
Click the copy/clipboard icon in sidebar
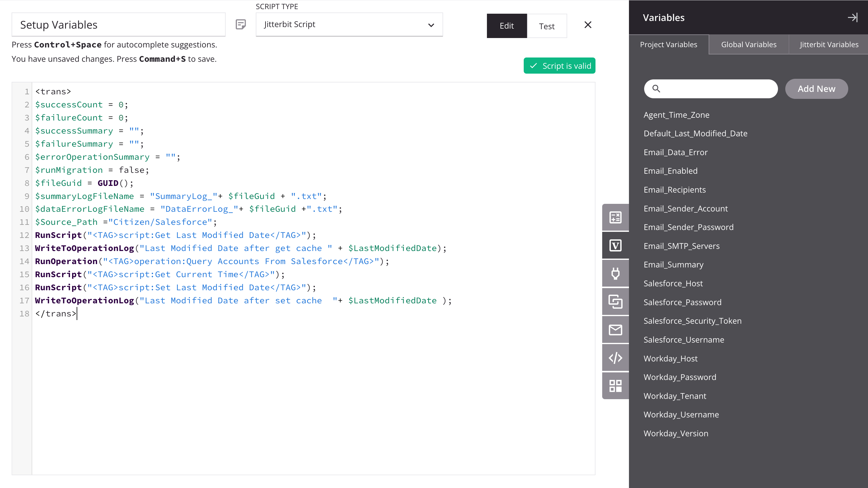point(616,301)
